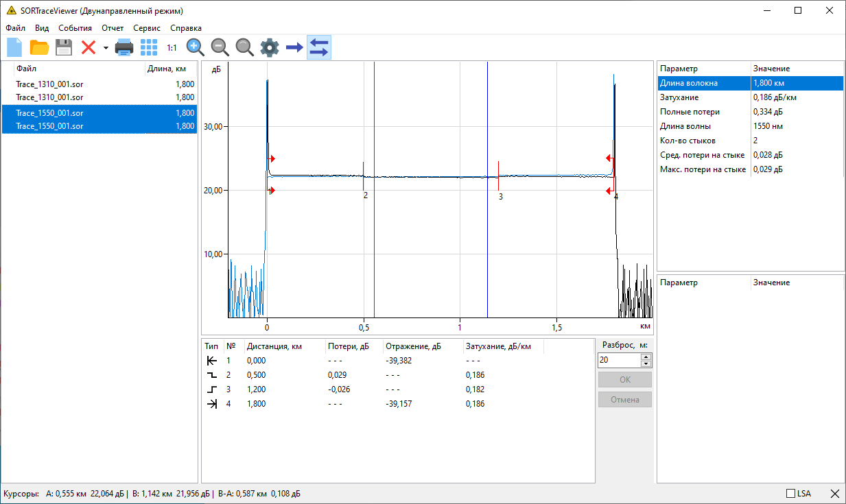Click the OK button under Разброс

coord(625,380)
